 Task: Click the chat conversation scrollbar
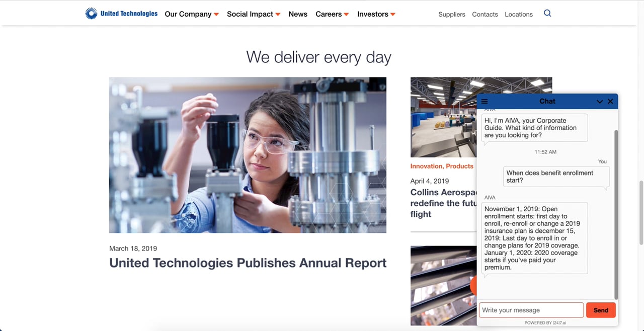[615, 214]
